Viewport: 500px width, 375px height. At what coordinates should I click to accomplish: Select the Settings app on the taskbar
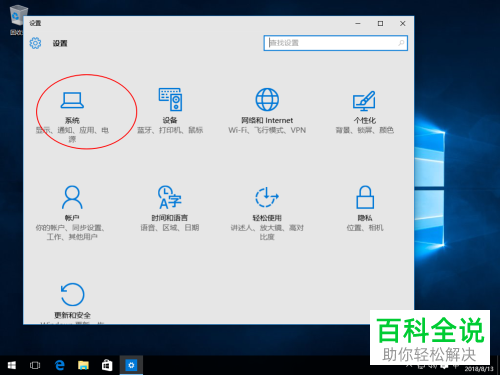pos(131,365)
